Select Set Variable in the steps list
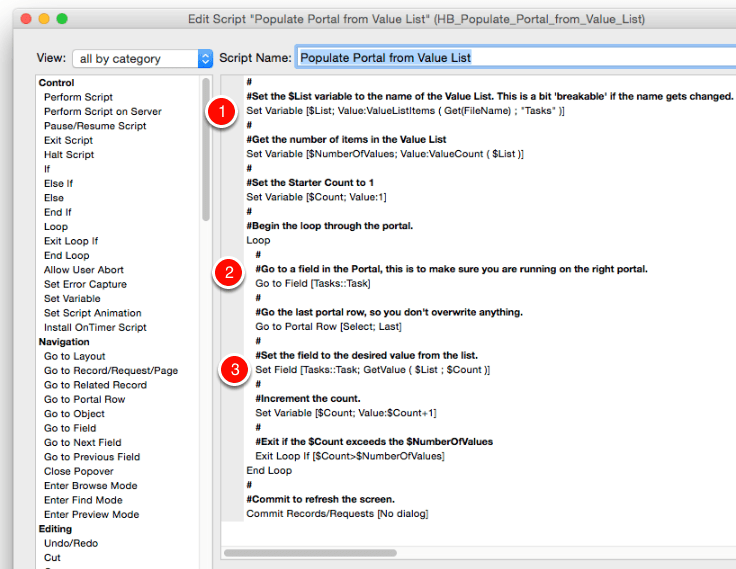 click(x=72, y=298)
